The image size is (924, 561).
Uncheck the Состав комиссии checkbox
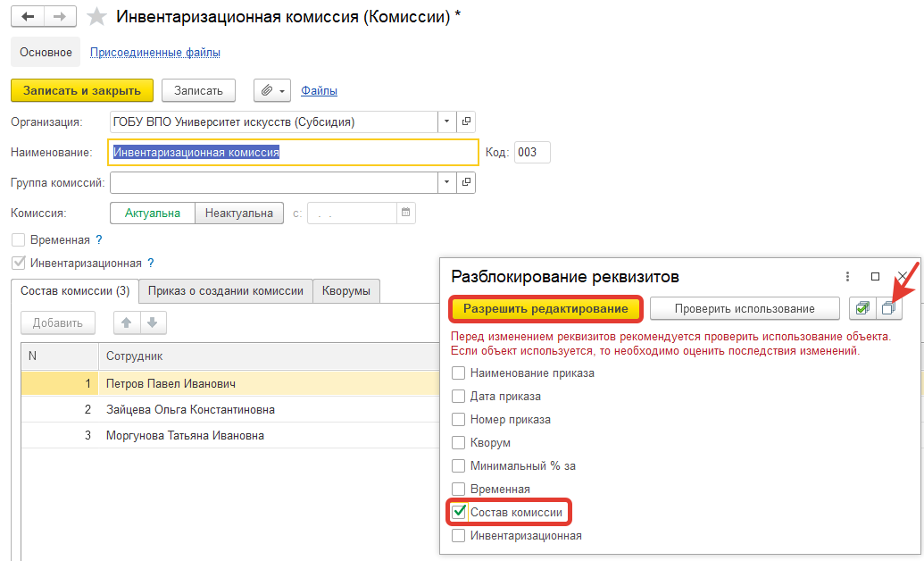[x=459, y=513]
